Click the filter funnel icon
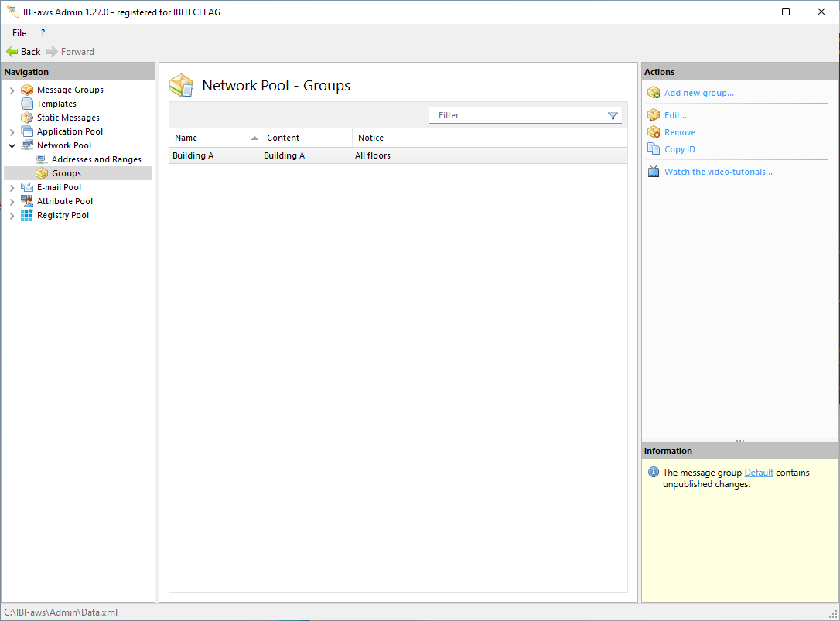This screenshot has width=840, height=621. click(x=613, y=115)
